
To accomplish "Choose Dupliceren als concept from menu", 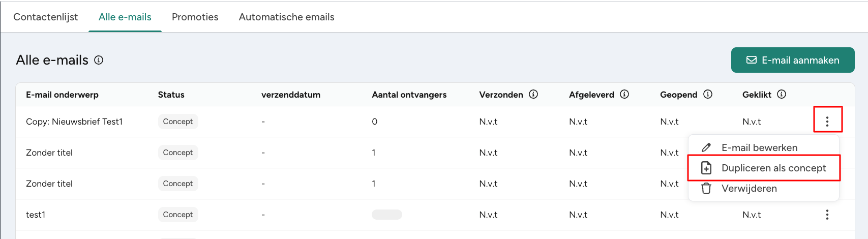I will [773, 168].
